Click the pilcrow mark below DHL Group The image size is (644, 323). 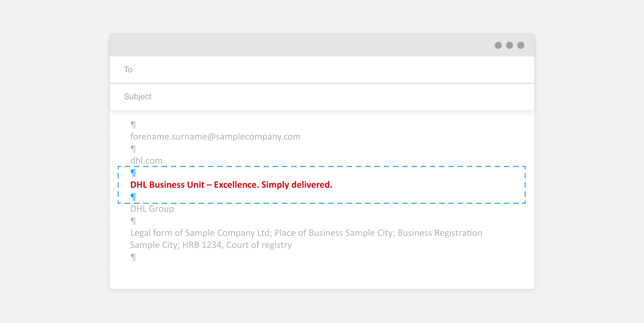[133, 221]
